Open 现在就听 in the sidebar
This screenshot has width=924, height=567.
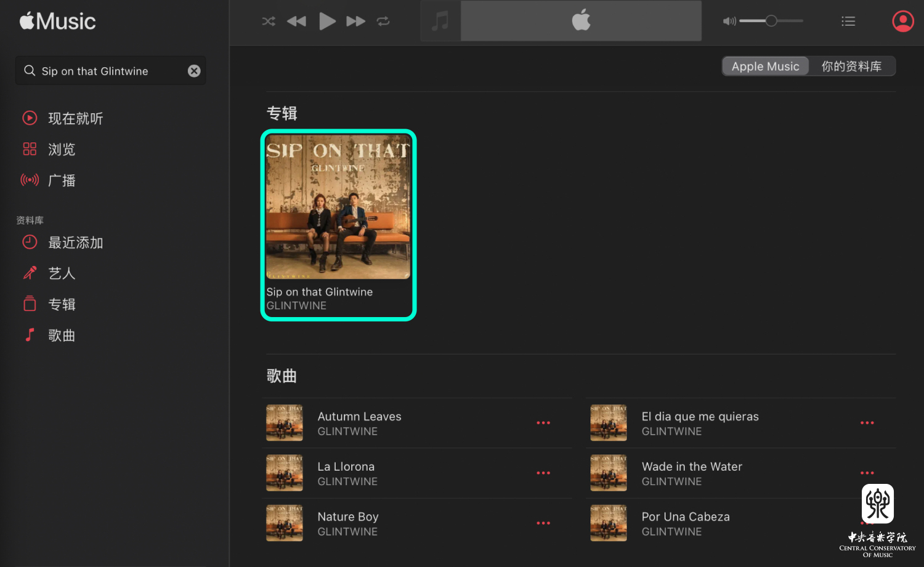coord(75,118)
